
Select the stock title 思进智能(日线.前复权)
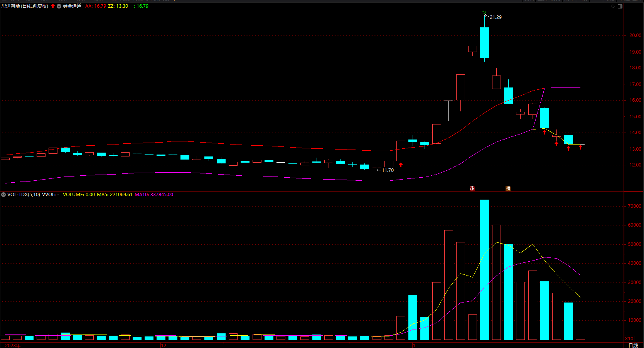point(25,6)
